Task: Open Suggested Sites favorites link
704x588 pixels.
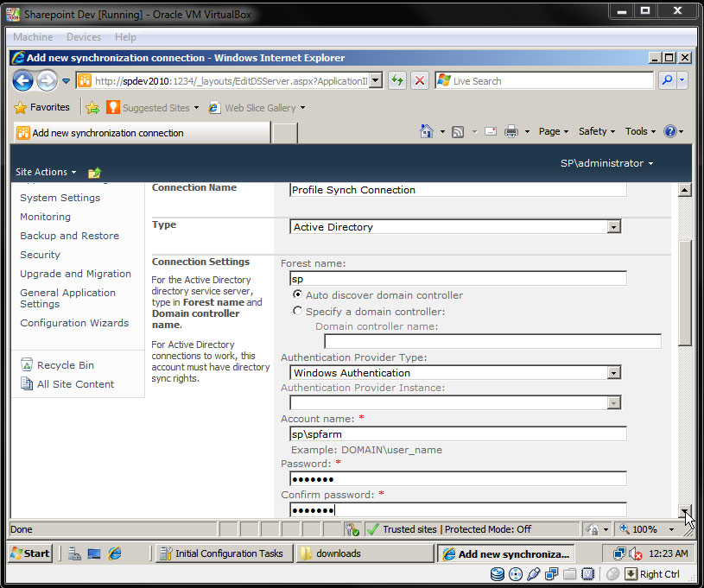Action: point(153,108)
